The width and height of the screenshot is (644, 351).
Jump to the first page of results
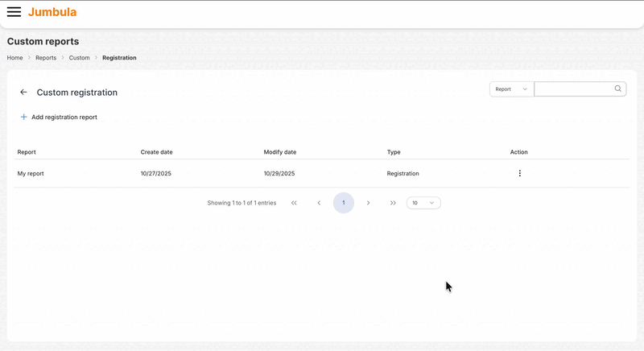tap(294, 203)
